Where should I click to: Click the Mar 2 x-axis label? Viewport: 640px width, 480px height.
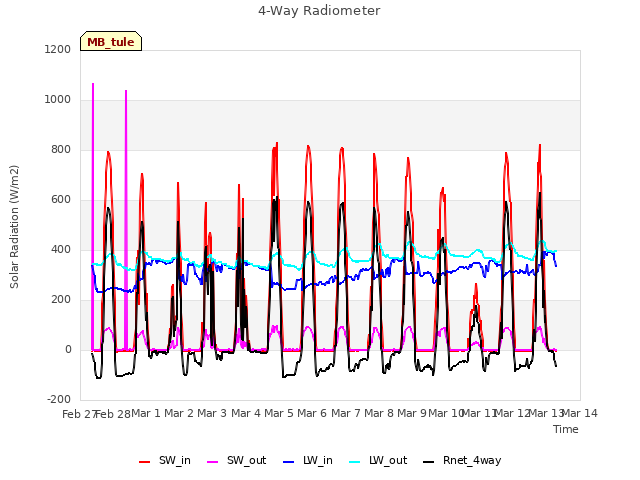point(179,413)
